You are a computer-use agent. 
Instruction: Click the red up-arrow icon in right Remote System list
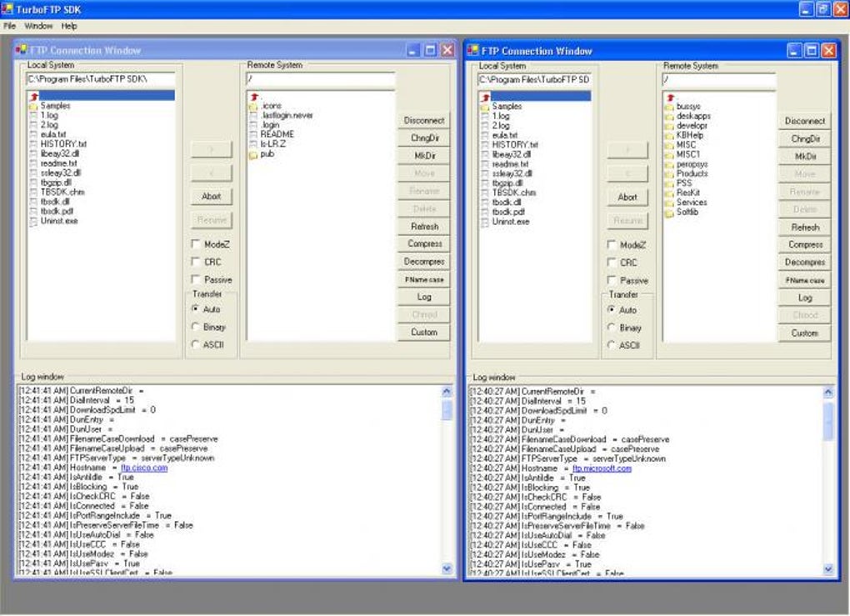point(670,98)
